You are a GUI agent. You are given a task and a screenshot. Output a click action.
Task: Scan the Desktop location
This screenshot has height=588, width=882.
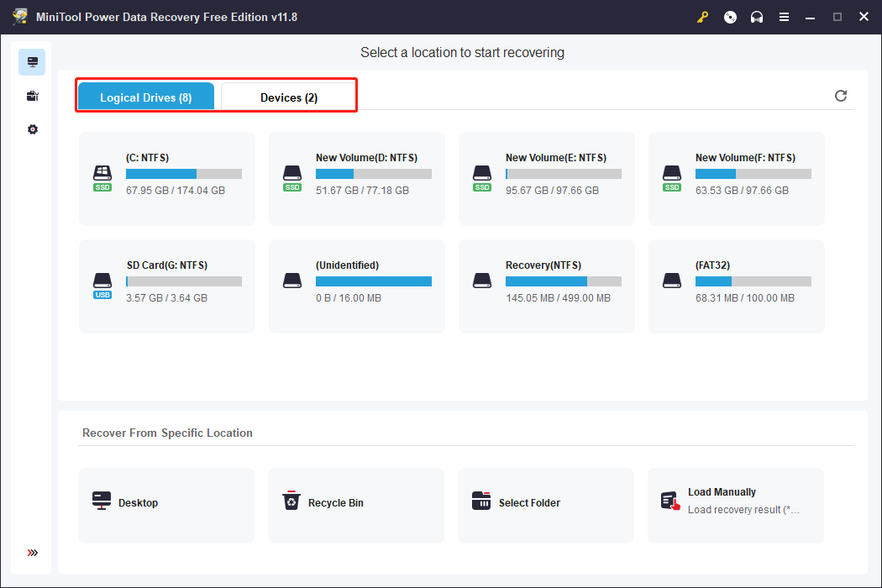click(165, 505)
